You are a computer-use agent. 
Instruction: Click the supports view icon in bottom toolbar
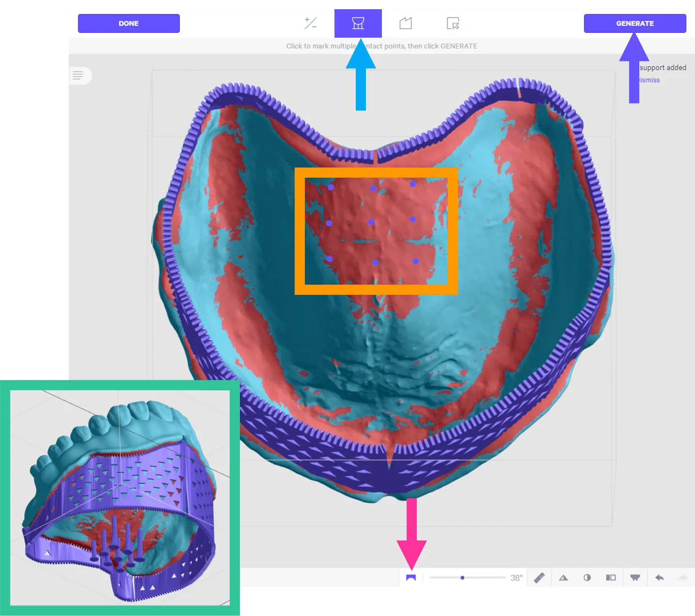(635, 577)
